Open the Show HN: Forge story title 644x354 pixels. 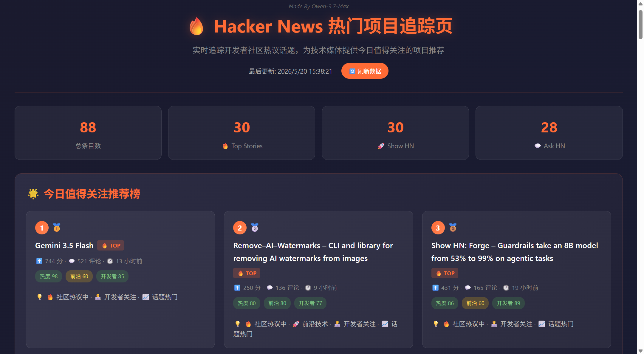point(515,252)
